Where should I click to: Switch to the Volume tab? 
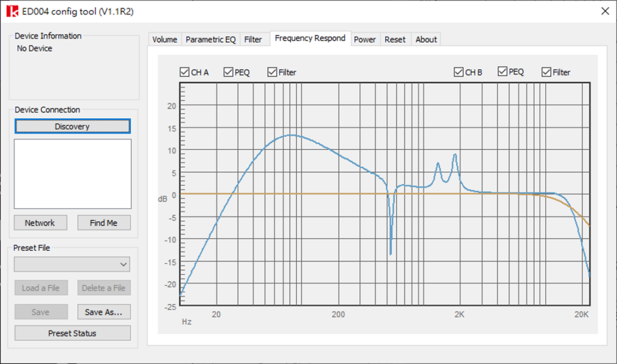[x=164, y=39]
